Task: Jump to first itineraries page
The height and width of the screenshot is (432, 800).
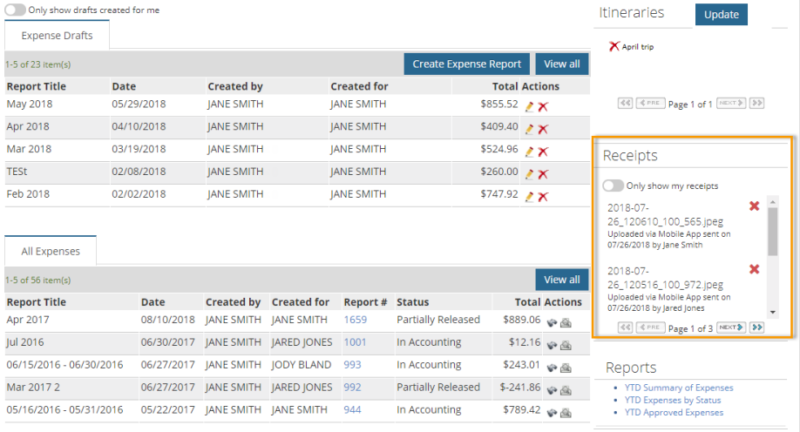Action: point(625,103)
